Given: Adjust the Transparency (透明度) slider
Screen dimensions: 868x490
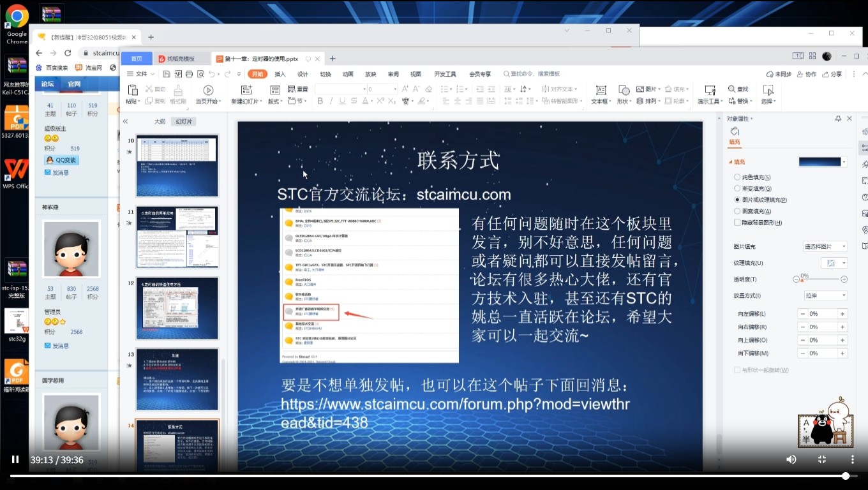Looking at the screenshot, I should (x=820, y=279).
